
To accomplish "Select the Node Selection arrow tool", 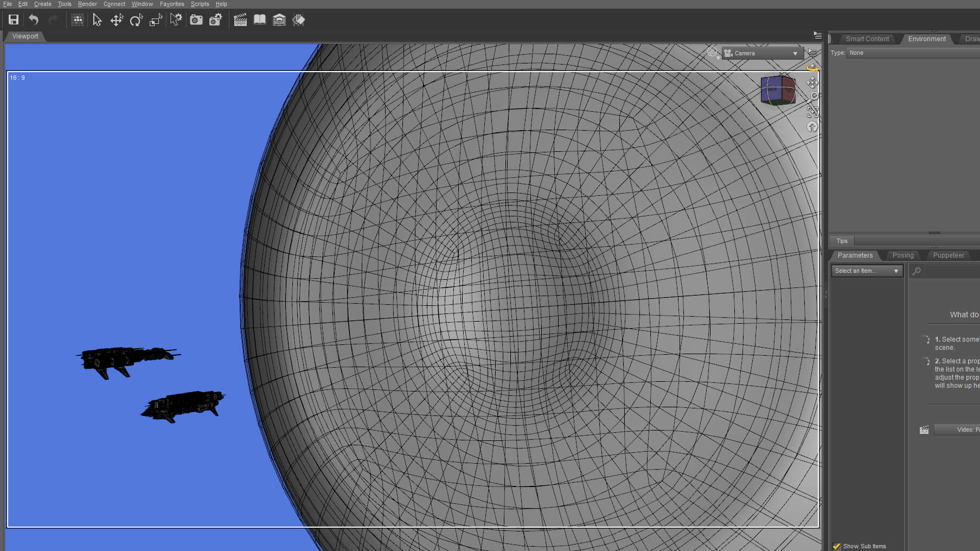I will [x=97, y=20].
